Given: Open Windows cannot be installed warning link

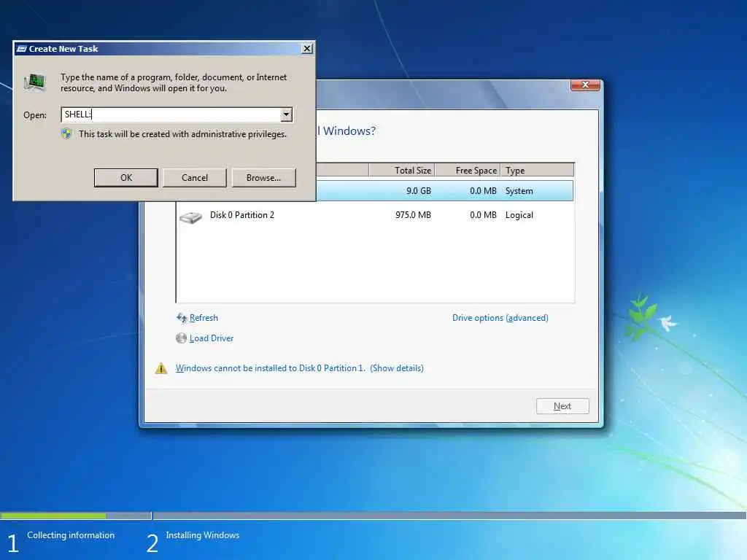Looking at the screenshot, I should tap(300, 368).
